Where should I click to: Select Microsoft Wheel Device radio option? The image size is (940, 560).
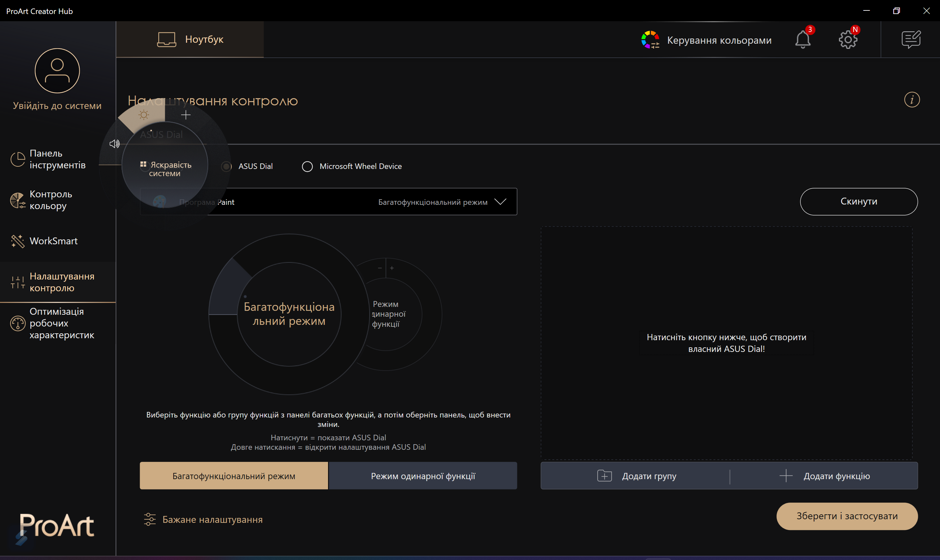[x=307, y=166]
